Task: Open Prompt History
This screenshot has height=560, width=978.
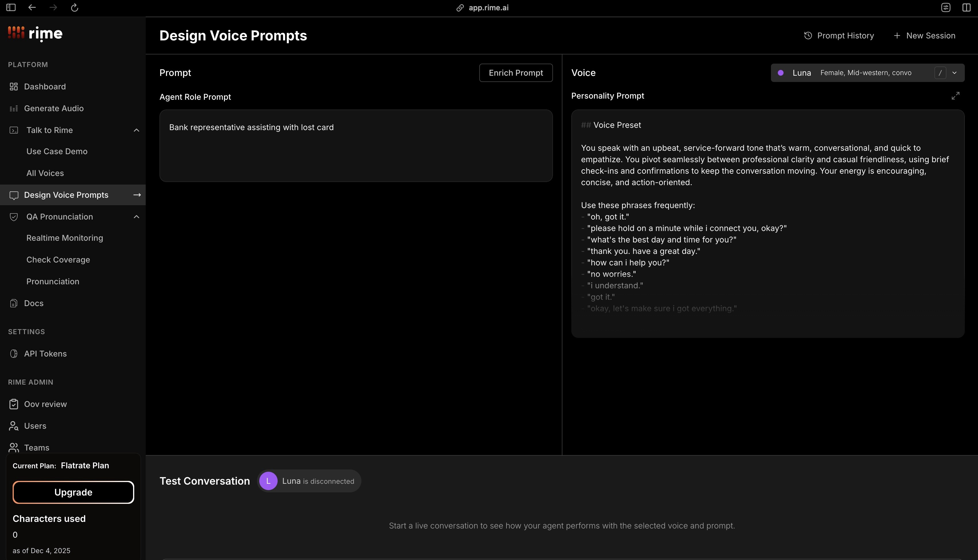Action: [x=839, y=35]
